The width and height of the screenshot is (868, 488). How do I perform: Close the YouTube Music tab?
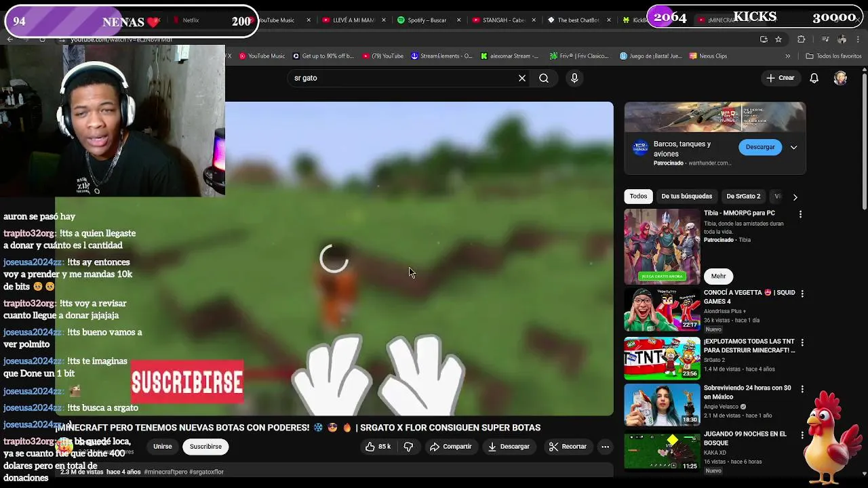point(309,20)
